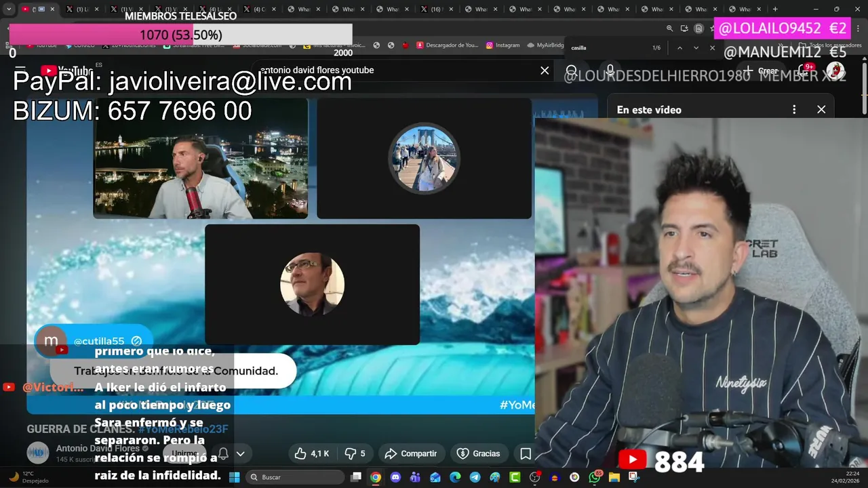Screen dimensions: 868x488
Task: Open more options in En este vídeo panel
Action: (x=794, y=110)
